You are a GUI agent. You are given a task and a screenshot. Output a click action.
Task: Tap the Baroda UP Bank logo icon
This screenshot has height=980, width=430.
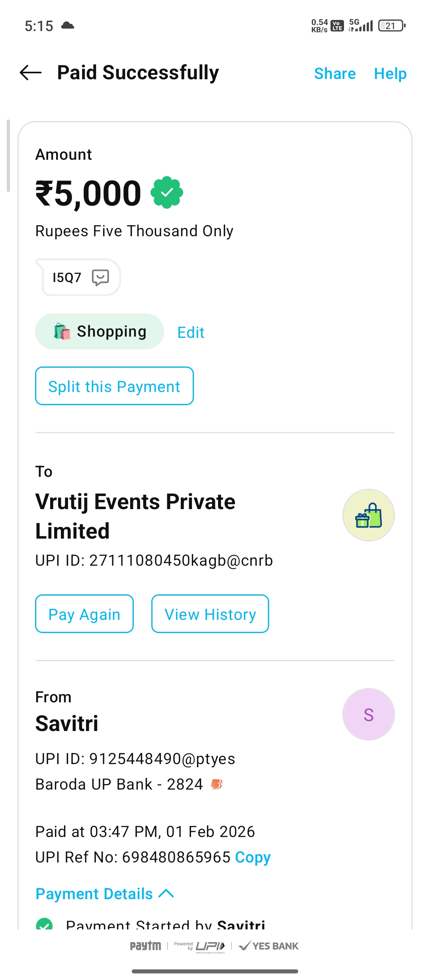217,784
